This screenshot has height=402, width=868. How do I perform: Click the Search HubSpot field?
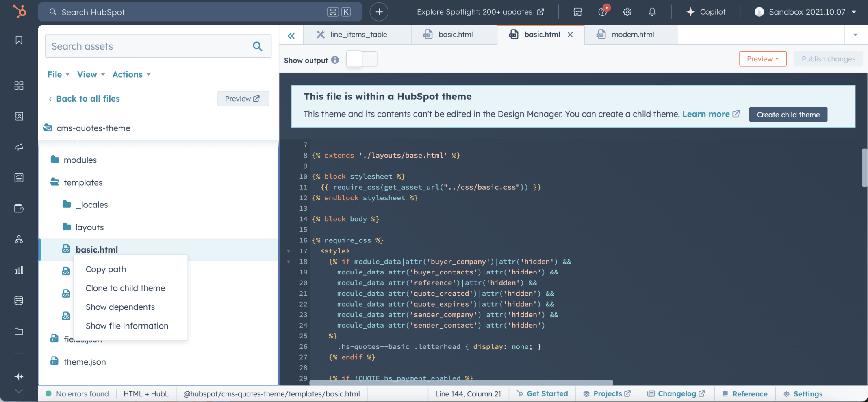[x=200, y=12]
